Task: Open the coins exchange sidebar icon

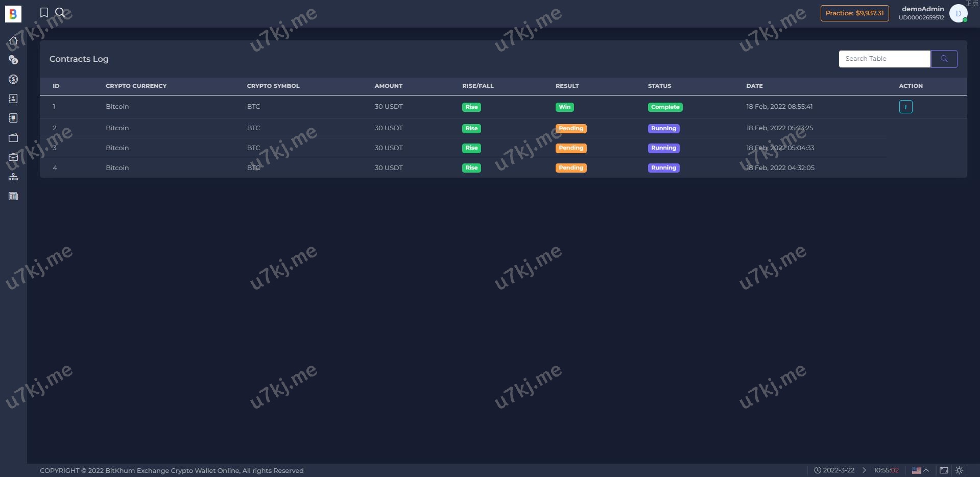Action: [x=13, y=60]
